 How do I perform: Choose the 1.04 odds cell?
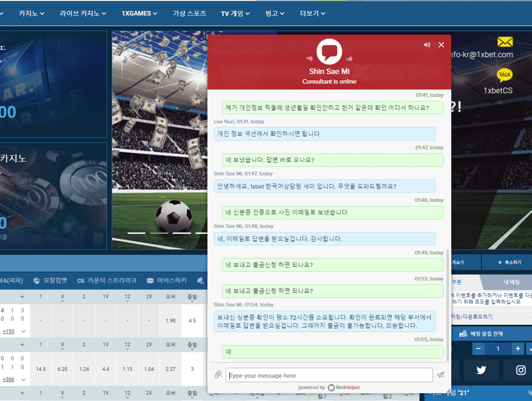point(149,369)
